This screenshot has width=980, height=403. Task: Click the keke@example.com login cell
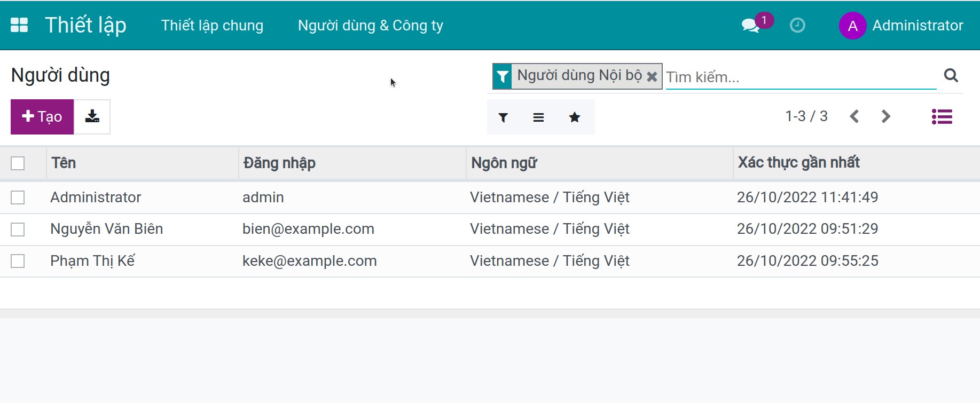click(x=310, y=261)
